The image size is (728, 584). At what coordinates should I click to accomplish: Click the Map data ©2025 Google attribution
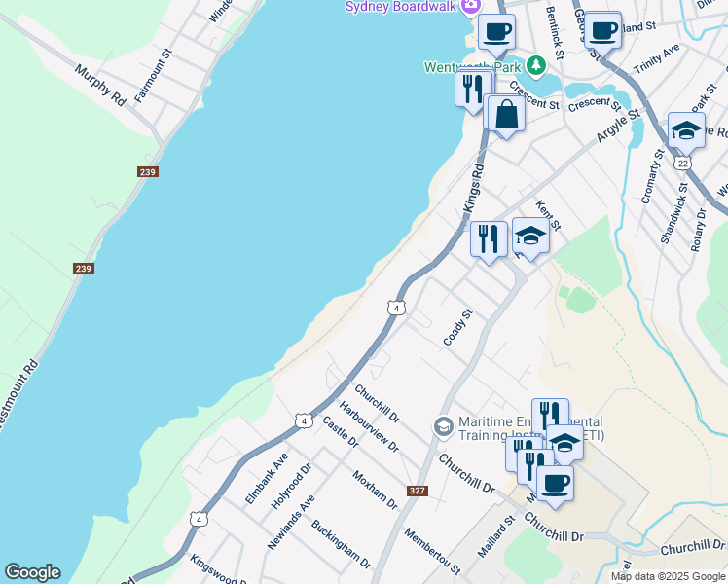coord(668,576)
